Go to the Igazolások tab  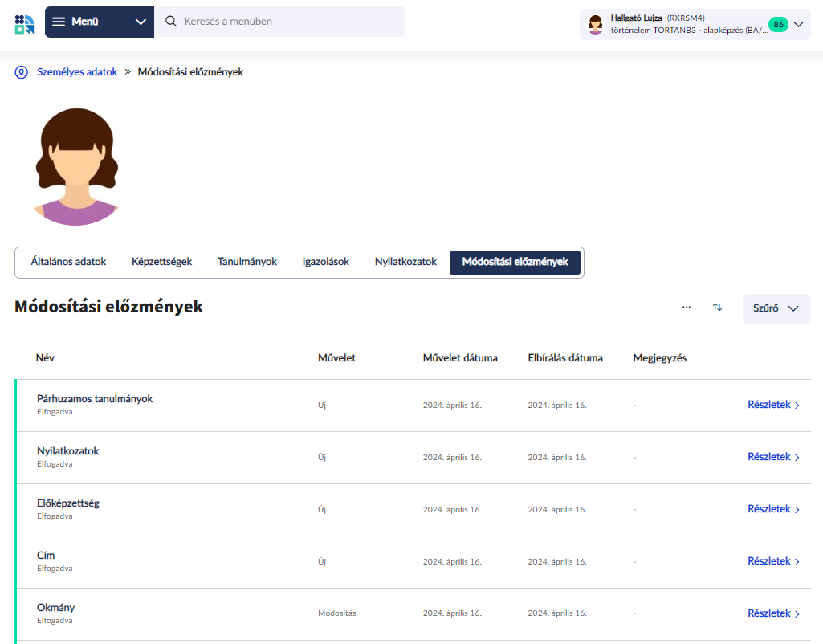326,262
